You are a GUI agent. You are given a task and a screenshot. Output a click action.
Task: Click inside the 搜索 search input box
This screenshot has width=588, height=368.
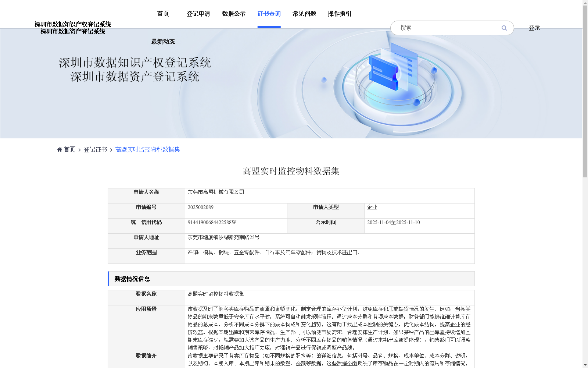pos(441,28)
